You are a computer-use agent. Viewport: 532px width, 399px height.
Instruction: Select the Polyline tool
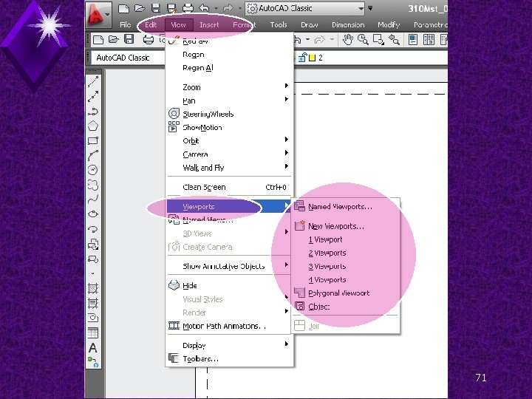(x=93, y=112)
